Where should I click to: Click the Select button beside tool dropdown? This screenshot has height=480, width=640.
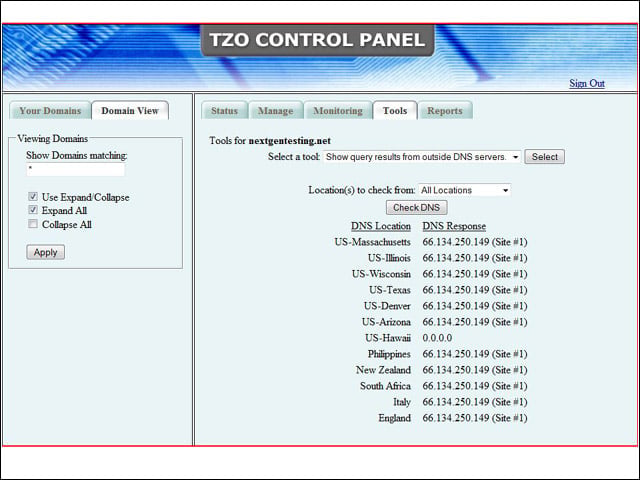(x=544, y=157)
